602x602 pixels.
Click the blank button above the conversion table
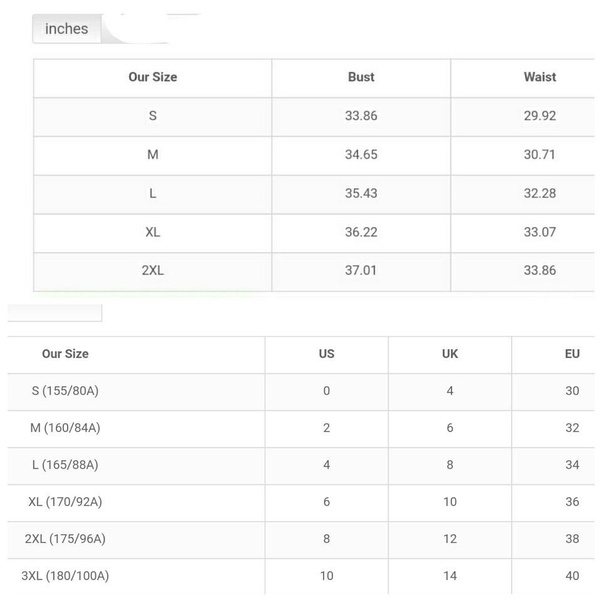tap(54, 312)
